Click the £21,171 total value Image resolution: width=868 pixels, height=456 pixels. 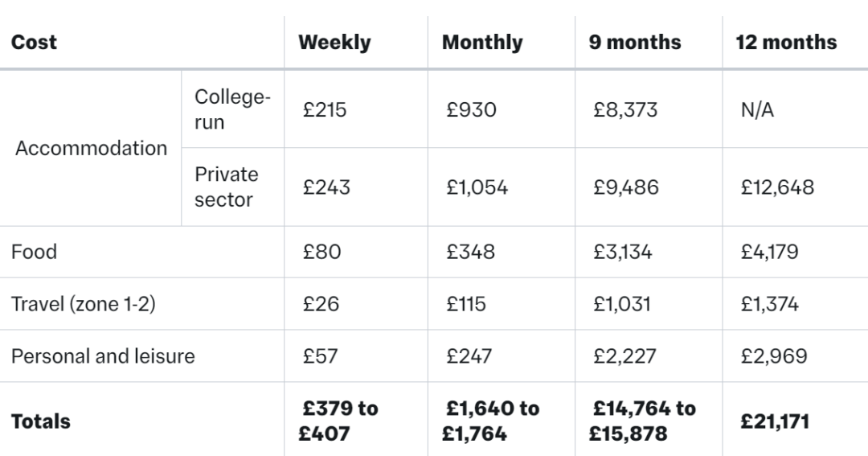coord(775,421)
